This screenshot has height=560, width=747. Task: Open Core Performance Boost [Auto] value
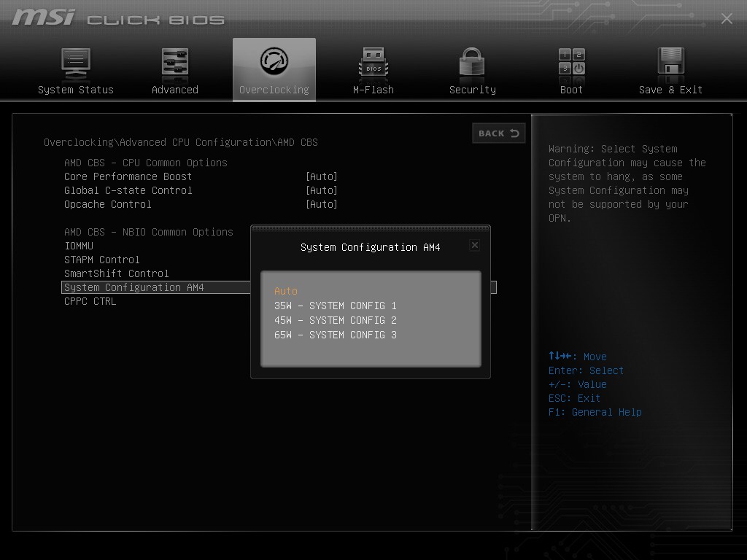322,176
